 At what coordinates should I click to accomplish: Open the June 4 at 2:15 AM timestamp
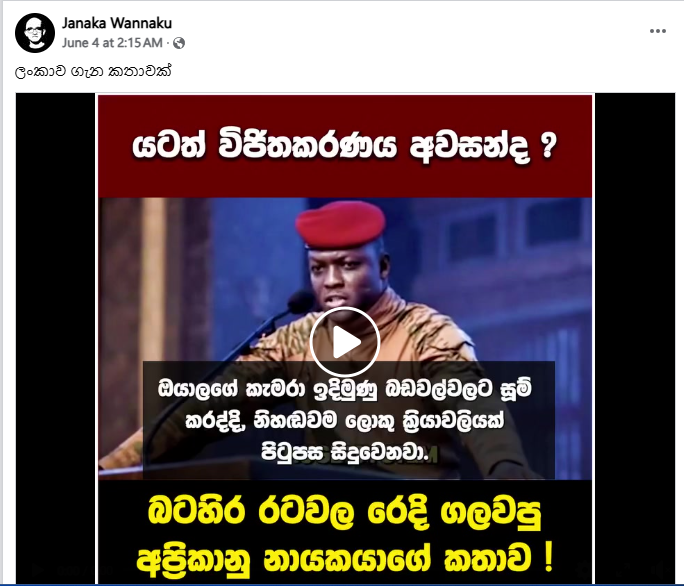click(112, 43)
